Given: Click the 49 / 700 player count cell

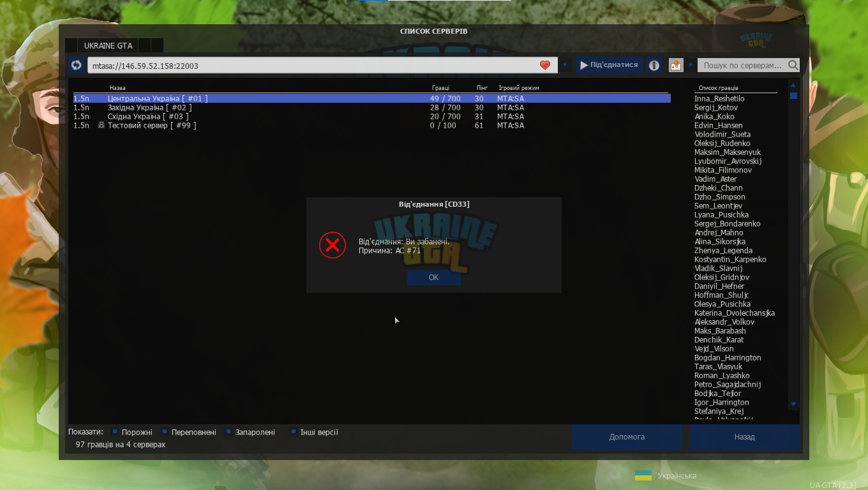Looking at the screenshot, I should click(x=445, y=99).
